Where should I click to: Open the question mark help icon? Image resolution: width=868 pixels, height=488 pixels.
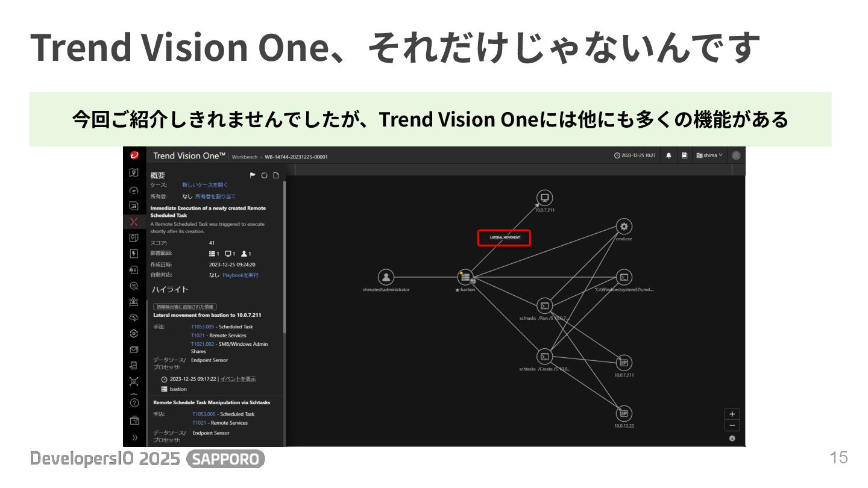click(x=134, y=403)
